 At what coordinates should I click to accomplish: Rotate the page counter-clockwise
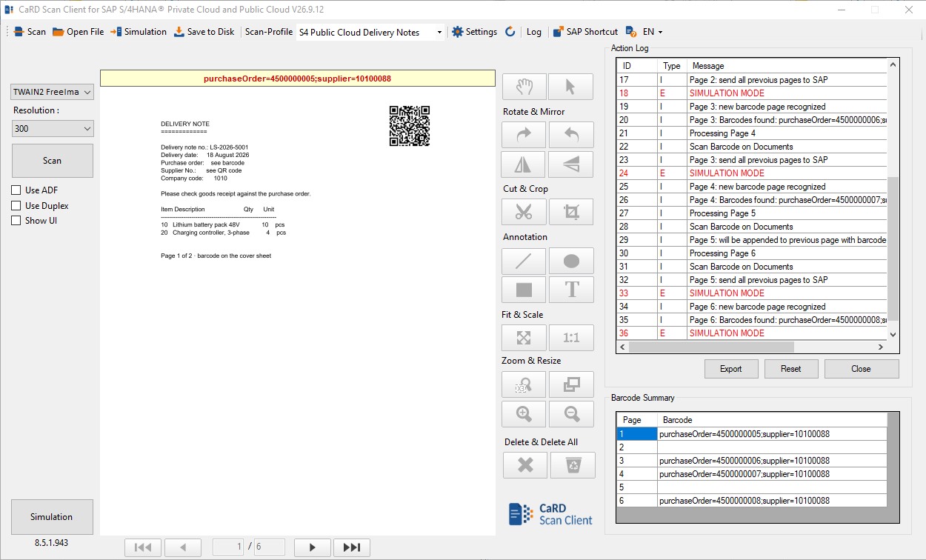point(570,135)
